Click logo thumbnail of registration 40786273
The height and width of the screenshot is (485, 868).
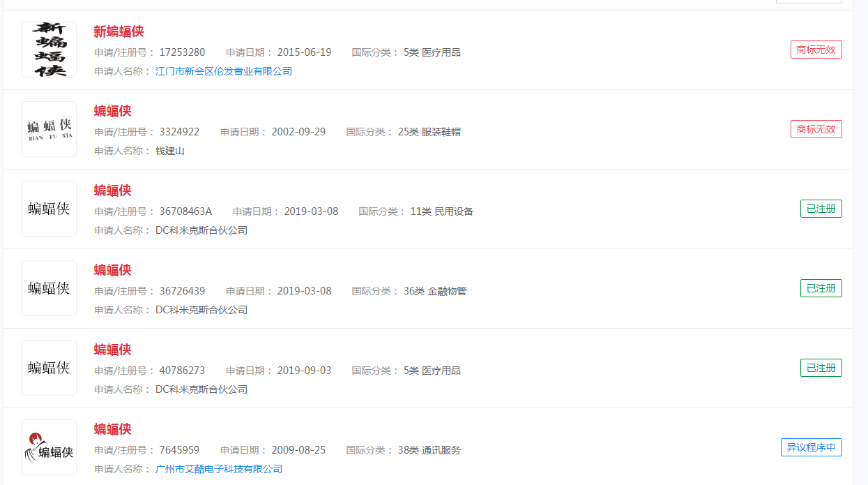[49, 368]
